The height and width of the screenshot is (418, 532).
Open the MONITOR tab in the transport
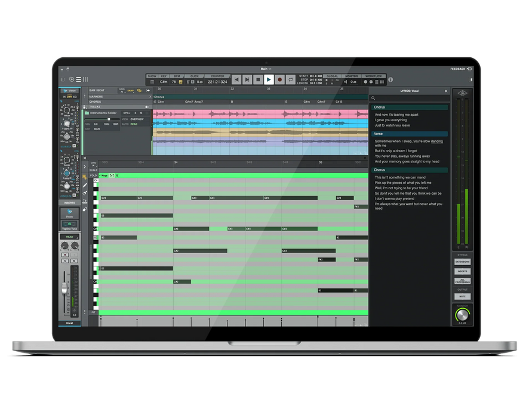[x=352, y=76]
